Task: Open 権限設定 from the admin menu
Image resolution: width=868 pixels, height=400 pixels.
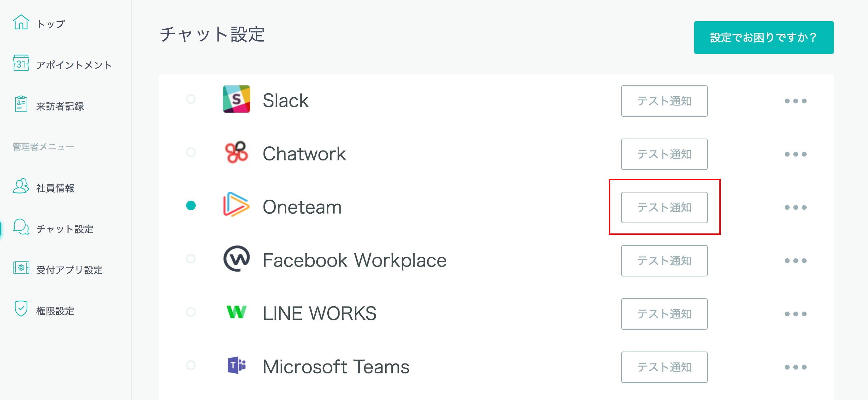Action: 55,311
